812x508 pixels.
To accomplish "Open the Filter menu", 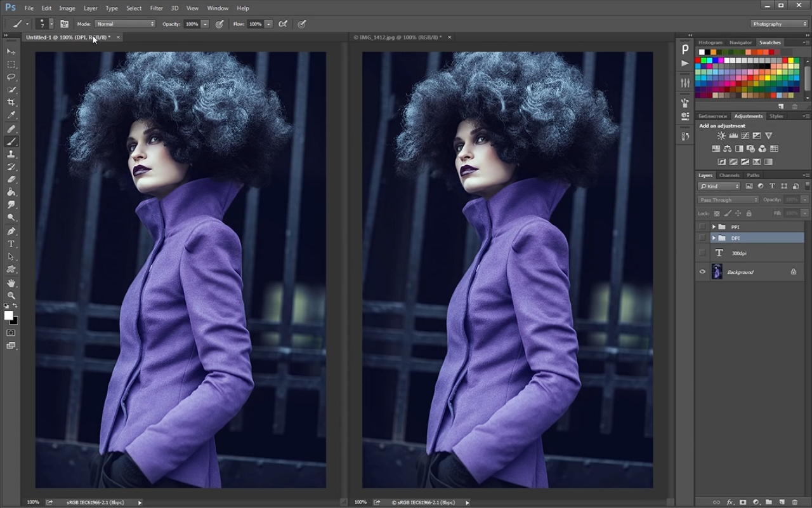I will tap(157, 8).
